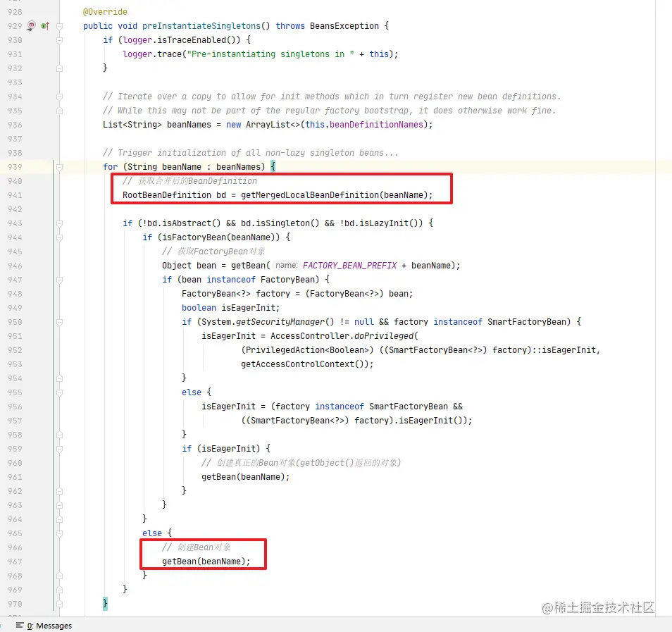Click the beanDefinitionNames field reference
Image resolution: width=672 pixels, height=632 pixels.
click(376, 124)
